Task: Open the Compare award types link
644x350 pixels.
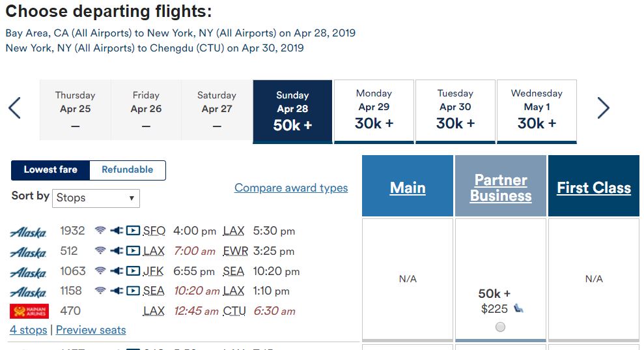Action: click(x=291, y=188)
